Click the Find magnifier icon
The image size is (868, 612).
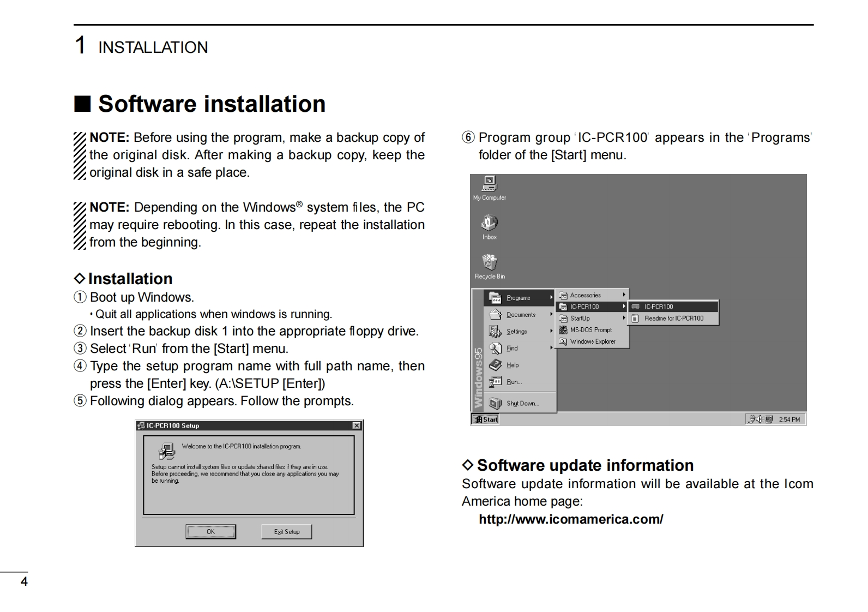[495, 349]
